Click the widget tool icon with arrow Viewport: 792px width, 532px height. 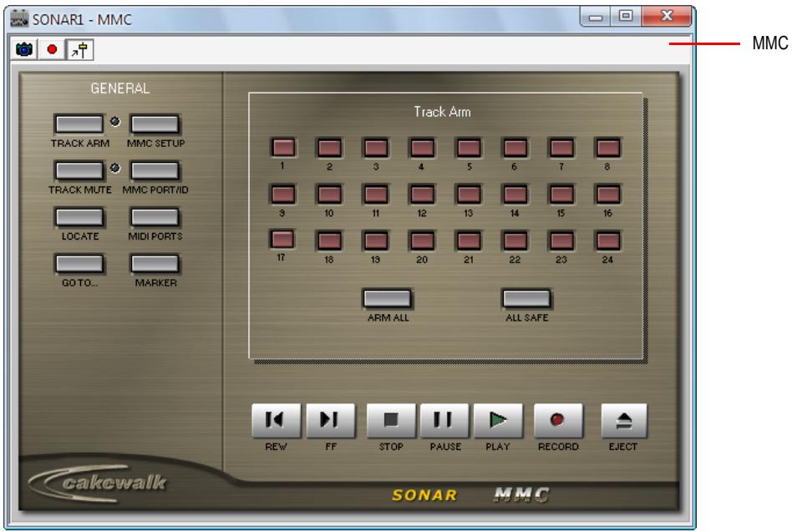(x=80, y=49)
